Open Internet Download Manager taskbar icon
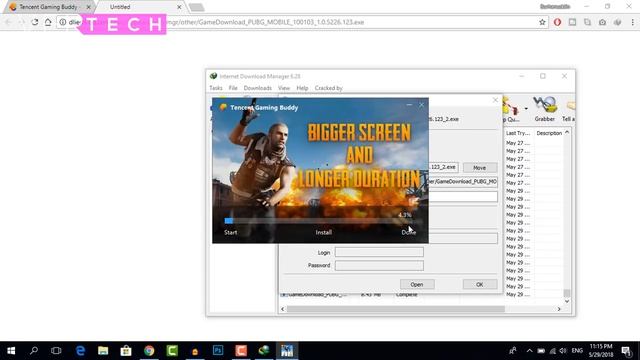Image resolution: width=640 pixels, height=360 pixels. (x=264, y=351)
